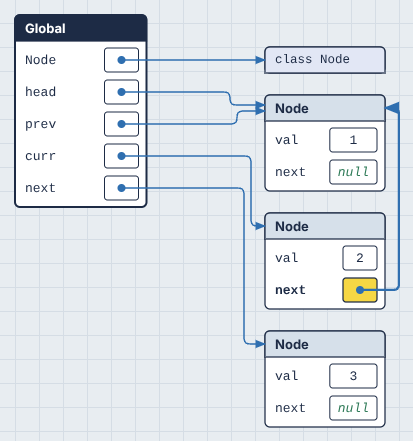Click next label in the val 1 node

[x=290, y=172]
